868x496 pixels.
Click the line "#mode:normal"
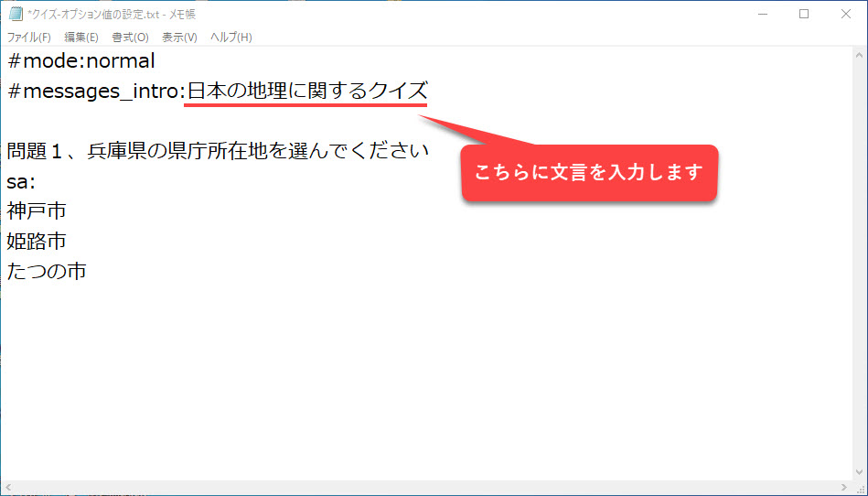[81, 61]
